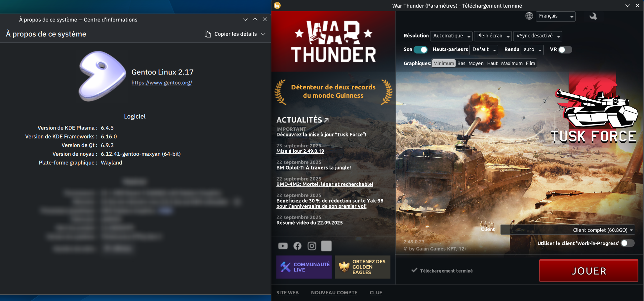Screen dimensions: 644x301
Task: Open COMMUNAUTÉ LIVE banner
Action: [304, 267]
